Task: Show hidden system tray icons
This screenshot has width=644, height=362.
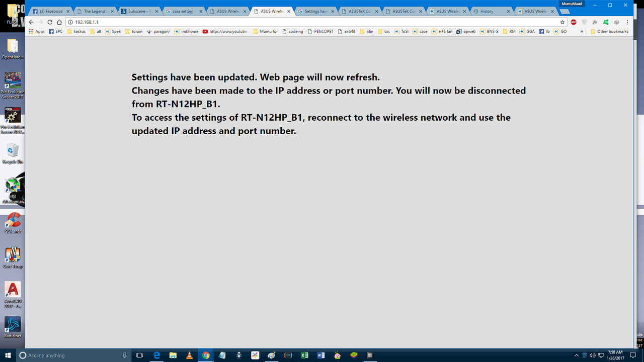Action: pyautogui.click(x=577, y=355)
